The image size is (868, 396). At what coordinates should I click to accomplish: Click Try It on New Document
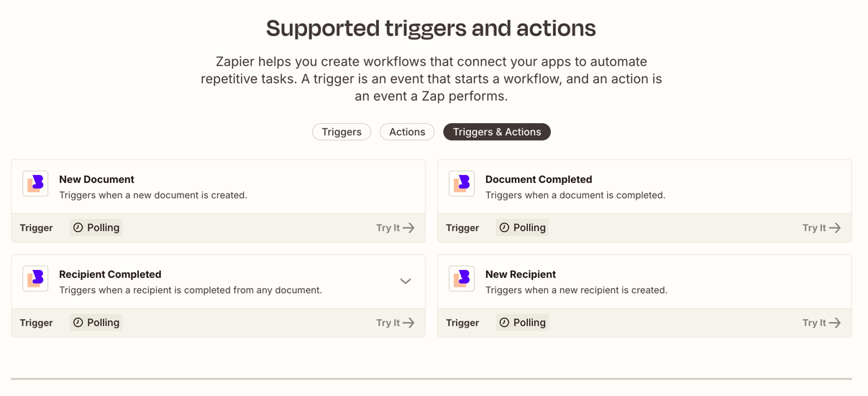click(396, 228)
